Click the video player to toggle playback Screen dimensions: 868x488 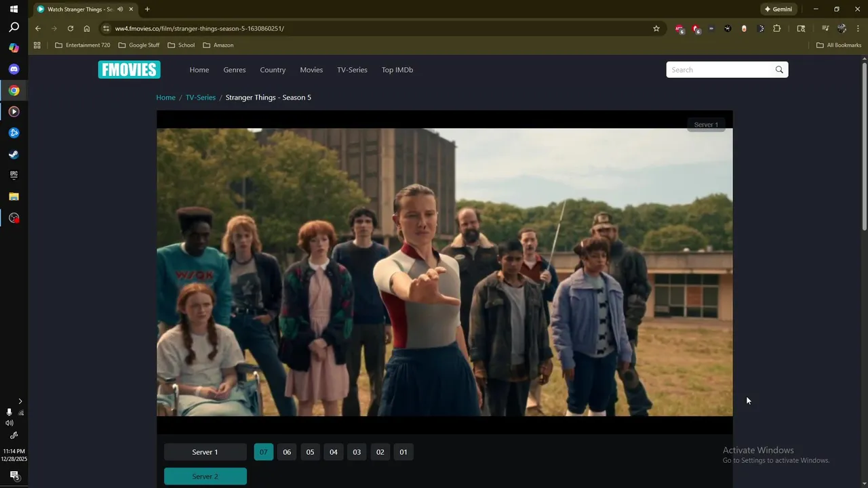(x=444, y=272)
